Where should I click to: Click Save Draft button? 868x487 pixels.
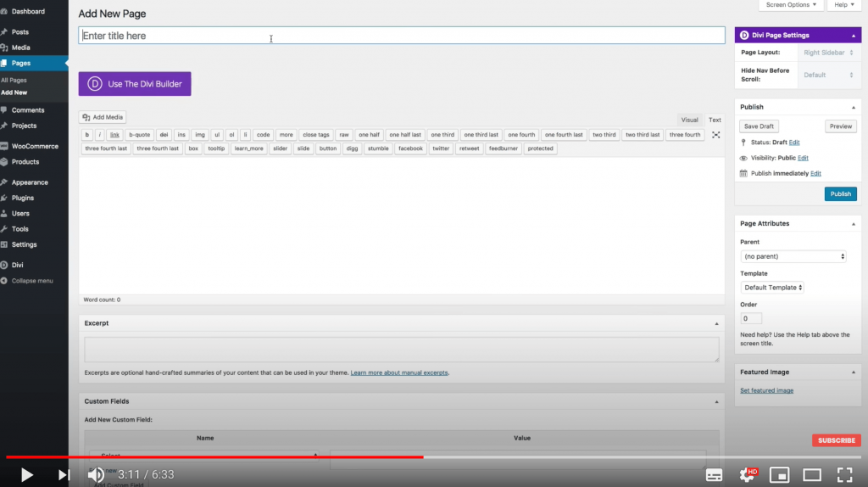[x=759, y=126]
